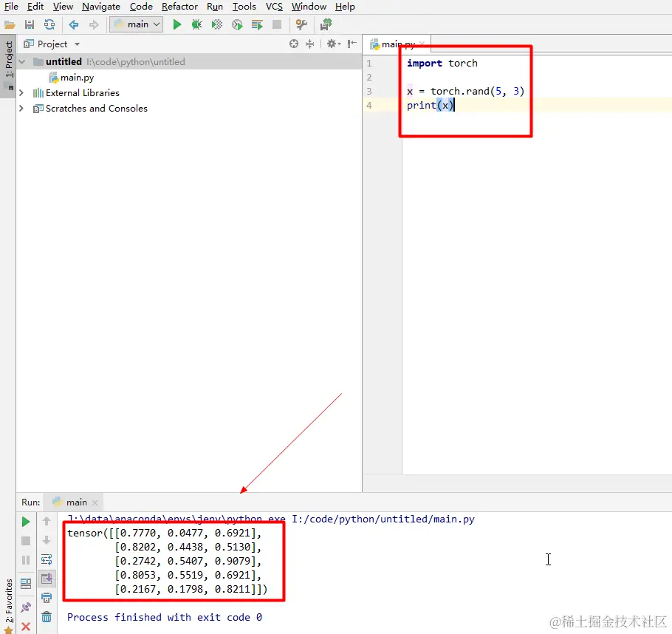Close the main tab in Run panel
Image resolution: width=672 pixels, height=634 pixels.
pos(95,502)
